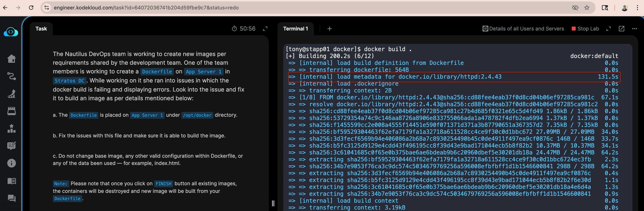Reload the page with the refresh icon
The height and width of the screenshot is (211, 644).
coord(31,7)
